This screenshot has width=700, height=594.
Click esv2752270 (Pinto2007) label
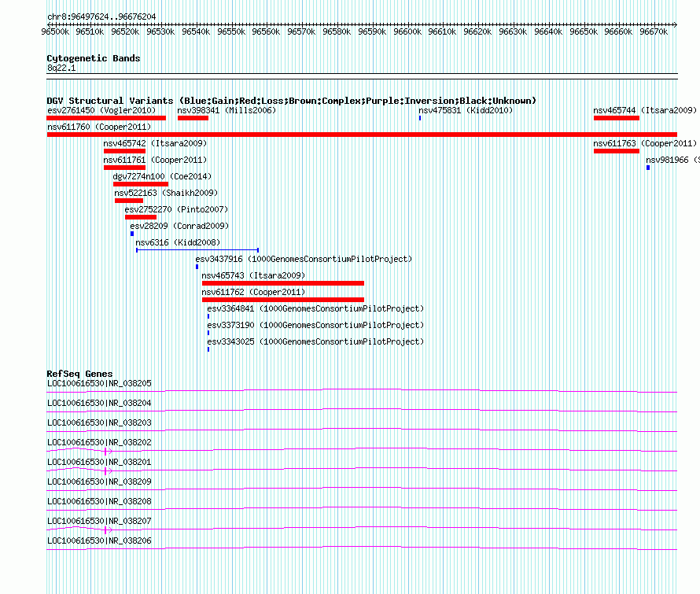(x=176, y=209)
